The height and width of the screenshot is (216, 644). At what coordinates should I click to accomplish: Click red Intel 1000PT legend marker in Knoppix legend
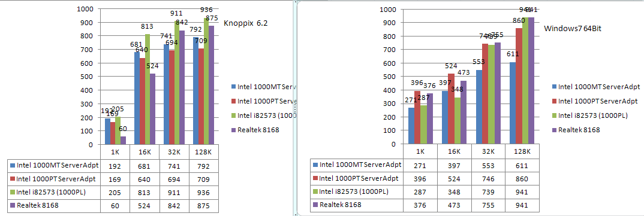coord(234,101)
